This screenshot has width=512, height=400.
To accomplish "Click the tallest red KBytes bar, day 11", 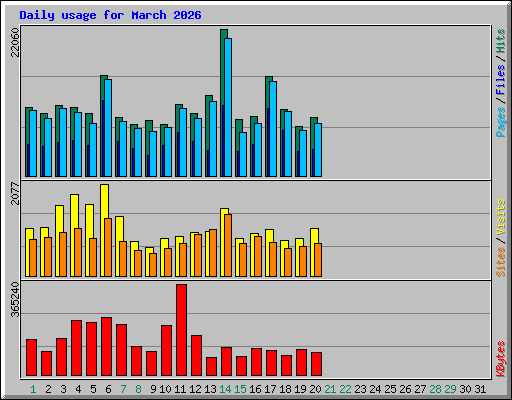I will pyautogui.click(x=181, y=330).
